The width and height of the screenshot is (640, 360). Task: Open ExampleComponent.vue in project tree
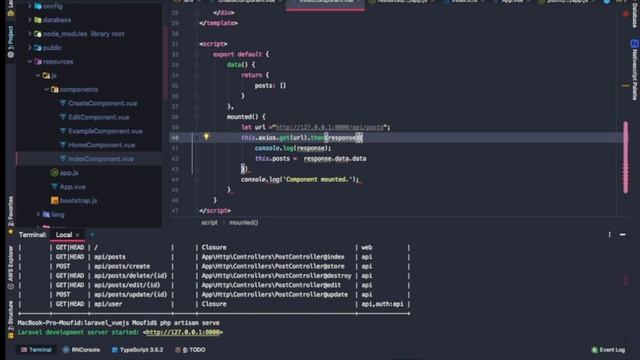click(105, 131)
